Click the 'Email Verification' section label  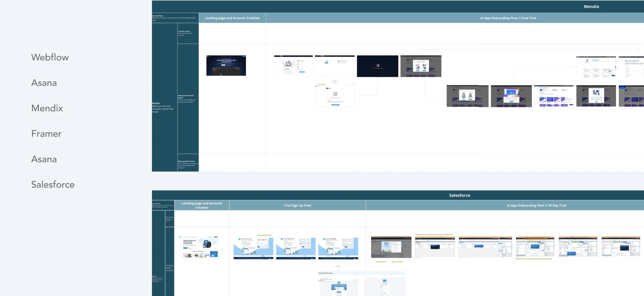[325, 273]
